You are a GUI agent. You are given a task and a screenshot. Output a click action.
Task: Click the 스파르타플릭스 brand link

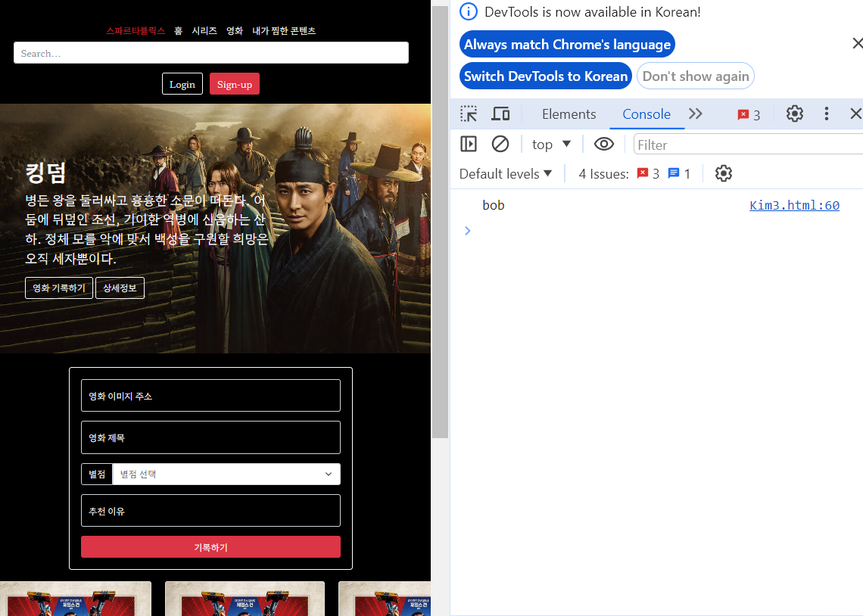(136, 31)
